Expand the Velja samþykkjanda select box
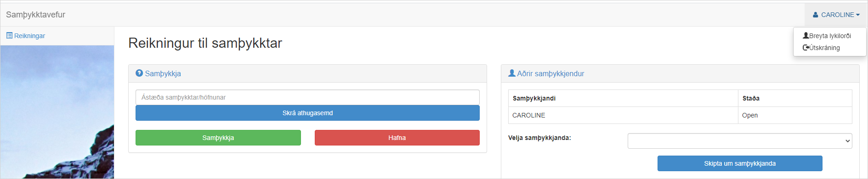 pyautogui.click(x=740, y=141)
